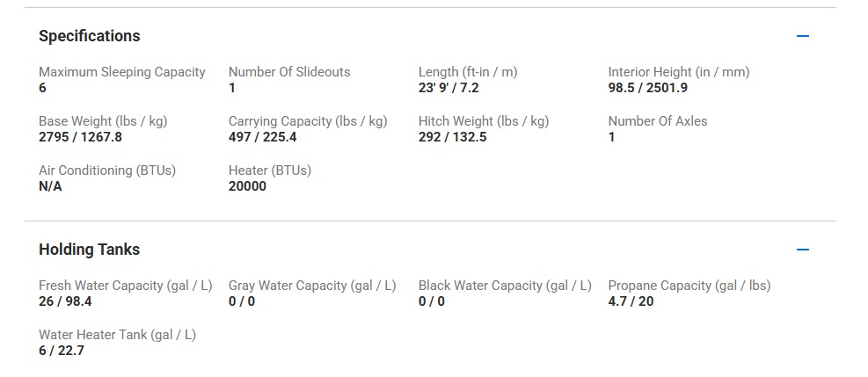Click the Holding Tanks section heading
The width and height of the screenshot is (868, 377).
[x=90, y=250]
